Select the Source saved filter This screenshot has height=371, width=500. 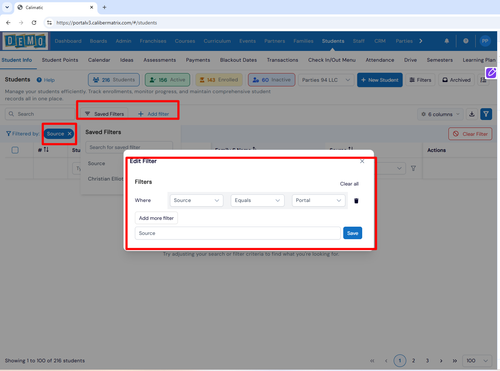[x=96, y=163]
